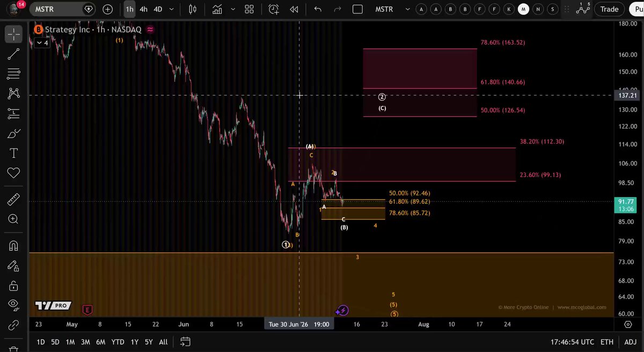Toggle ADJ dividend adjustment
The image size is (644, 352).
tap(631, 342)
